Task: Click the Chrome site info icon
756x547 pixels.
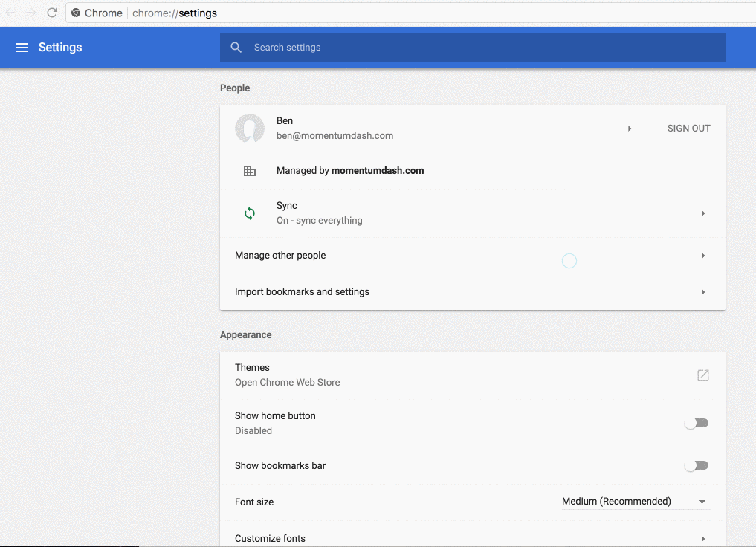Action: 76,13
